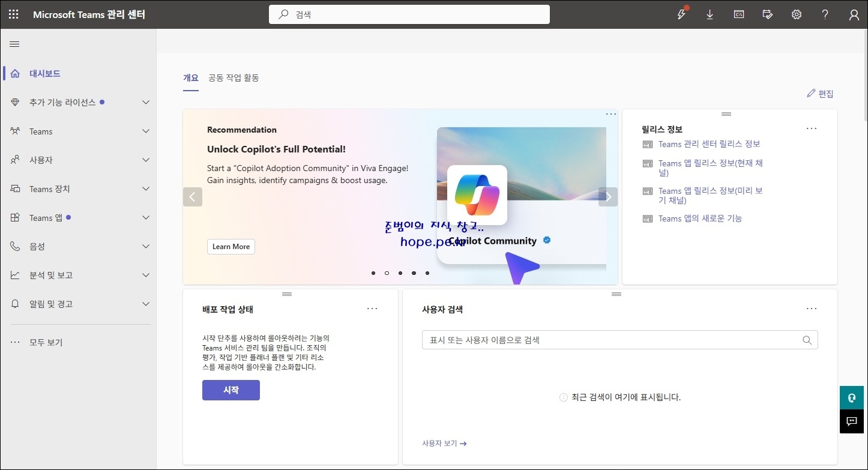
Task: Expand the 음성 navigation section
Action: click(x=146, y=247)
